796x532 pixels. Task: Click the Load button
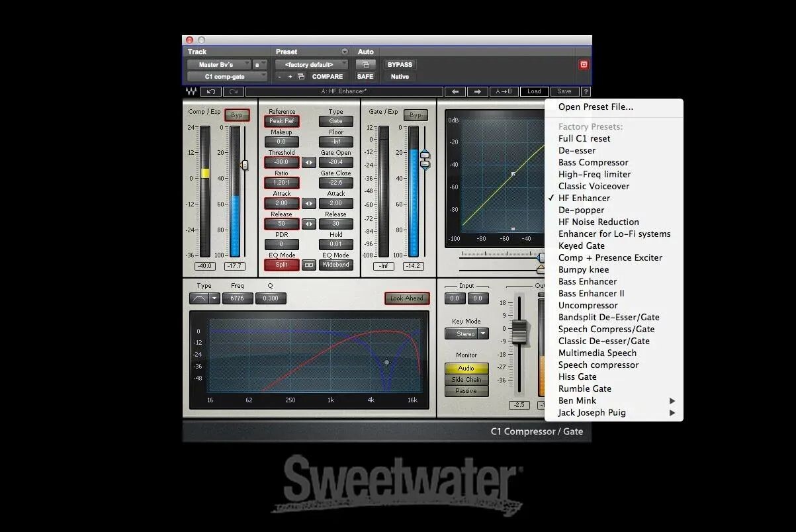pyautogui.click(x=534, y=92)
